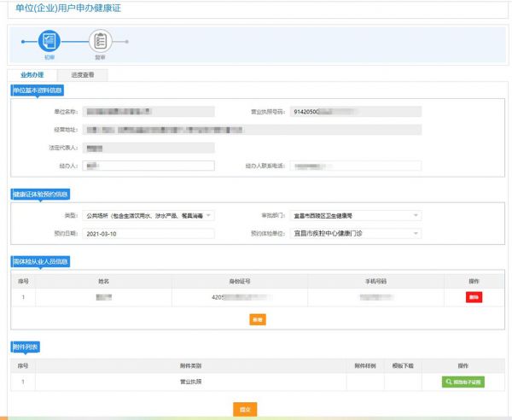The image size is (512, 420).
Task: Click the 营业执照号码 field
Action: (x=355, y=112)
